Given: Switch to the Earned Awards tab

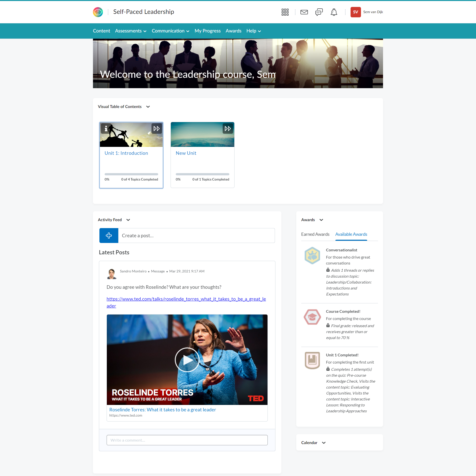Looking at the screenshot, I should 315,234.
